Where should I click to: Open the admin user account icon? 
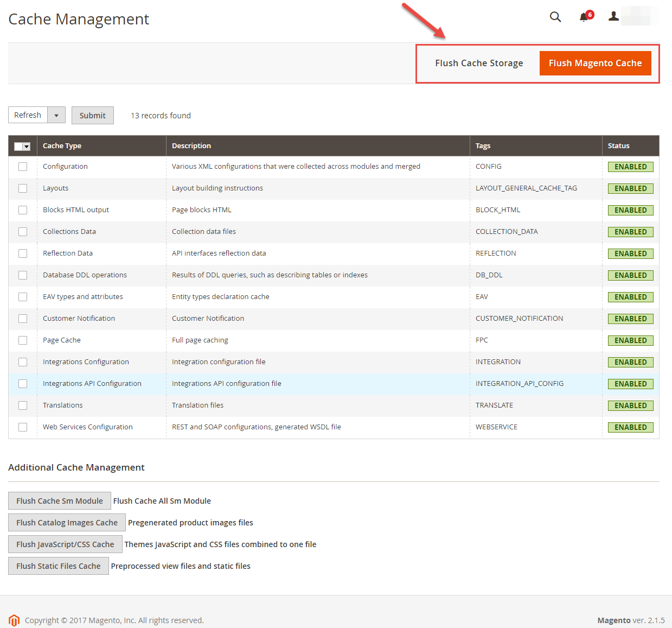613,16
